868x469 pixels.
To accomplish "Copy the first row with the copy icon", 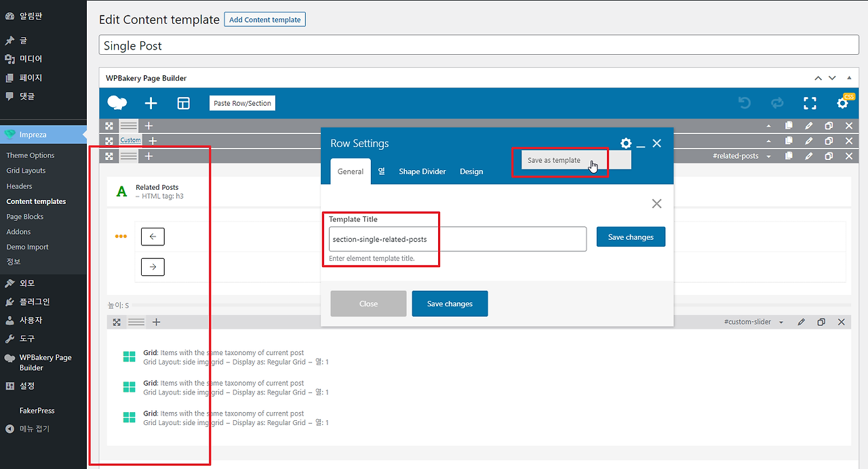I will click(x=789, y=125).
